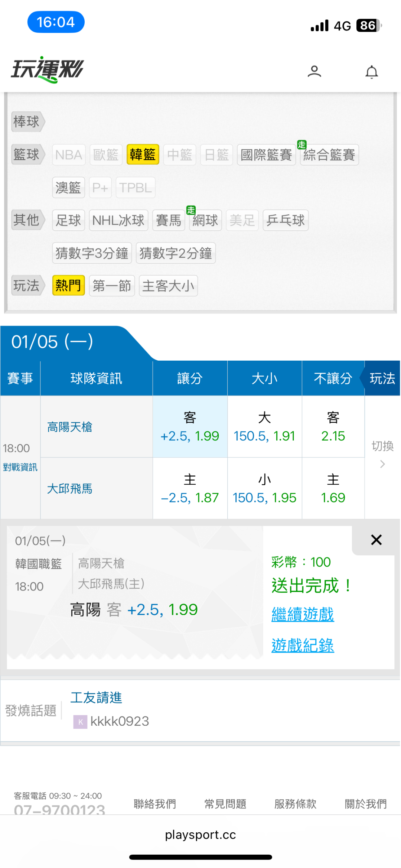Select the 熱門 play-type filter
401x868 pixels.
point(68,286)
